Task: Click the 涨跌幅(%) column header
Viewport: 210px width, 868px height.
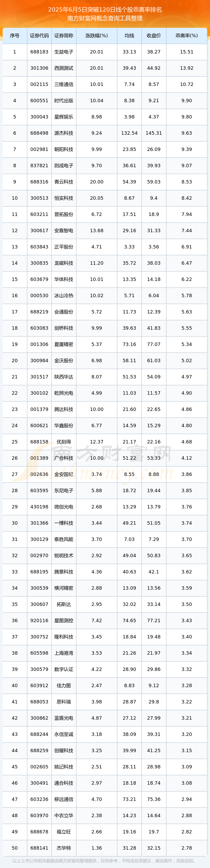Action: click(97, 36)
